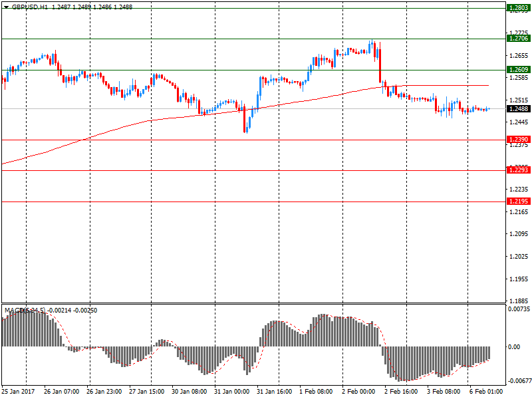Open the chart menu triangle beside GBPUSD,H1

tap(6, 7)
